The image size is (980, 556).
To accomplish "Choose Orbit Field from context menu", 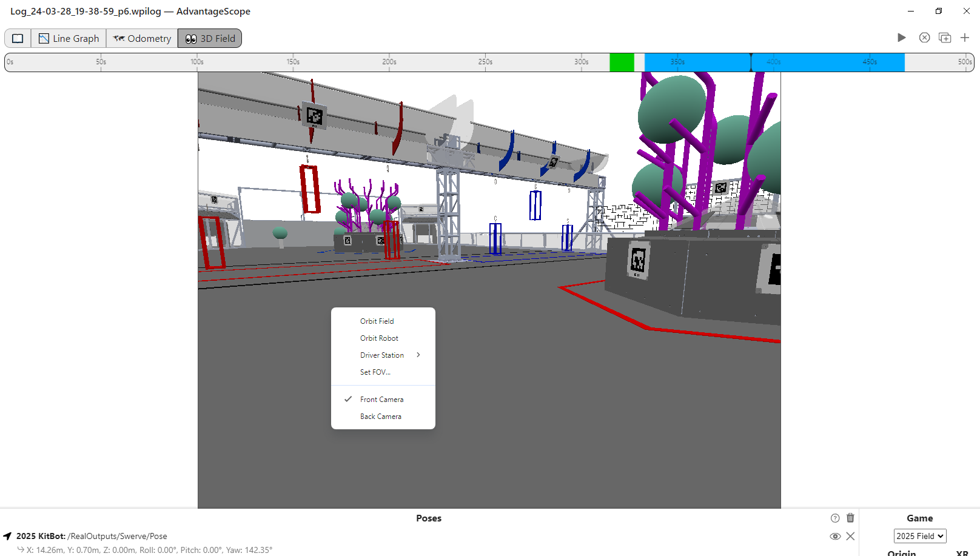I will (x=377, y=321).
